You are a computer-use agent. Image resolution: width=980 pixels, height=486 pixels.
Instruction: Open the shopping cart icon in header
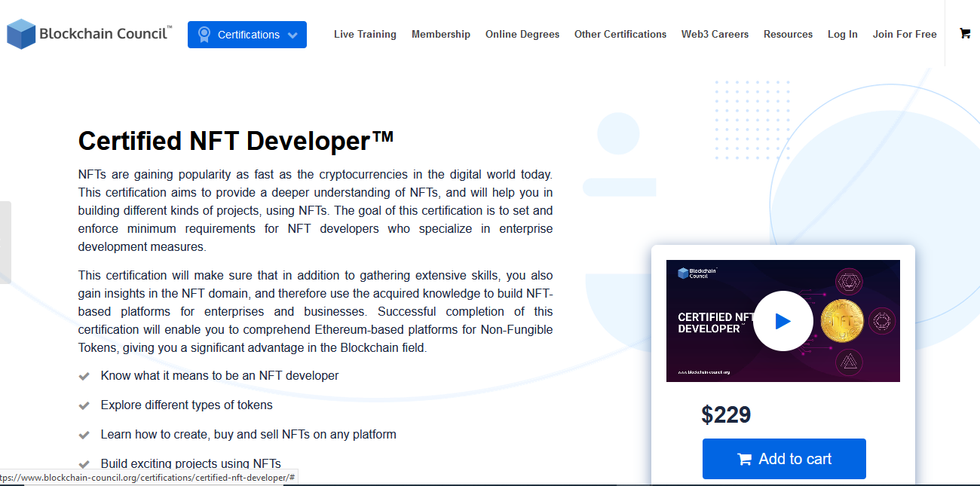coord(965,33)
